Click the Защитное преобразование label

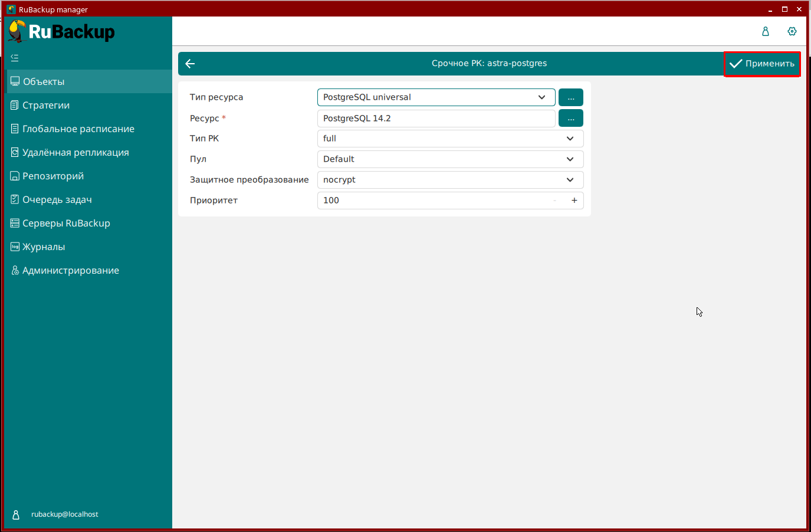click(249, 180)
